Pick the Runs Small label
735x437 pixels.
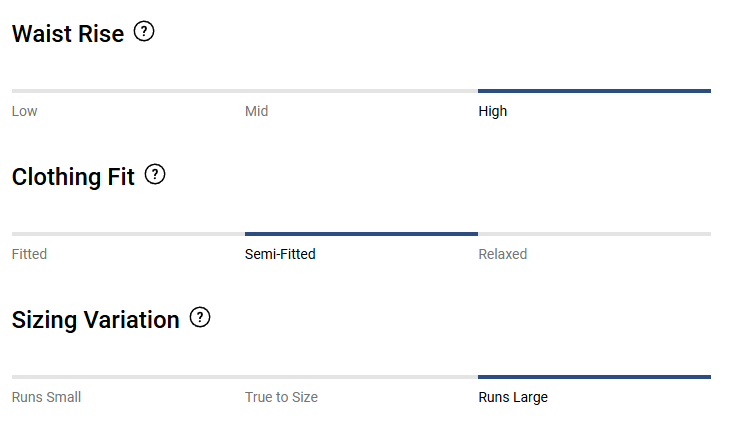(46, 397)
